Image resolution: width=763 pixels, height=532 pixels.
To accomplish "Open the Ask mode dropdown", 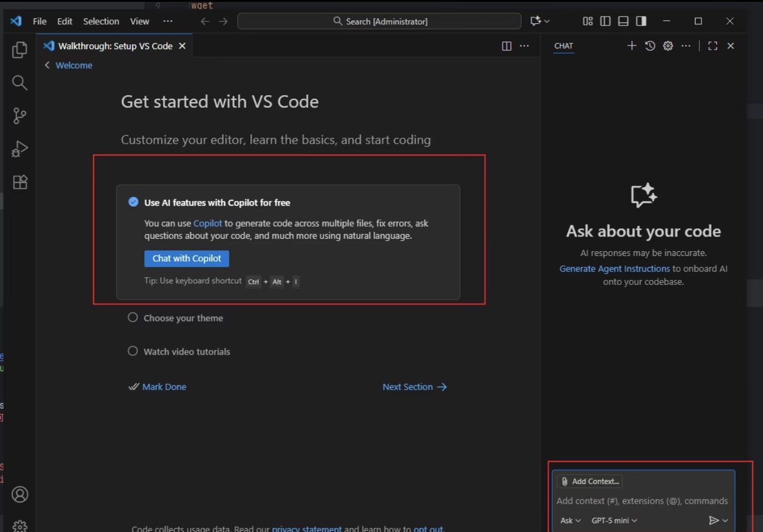I will click(x=570, y=520).
